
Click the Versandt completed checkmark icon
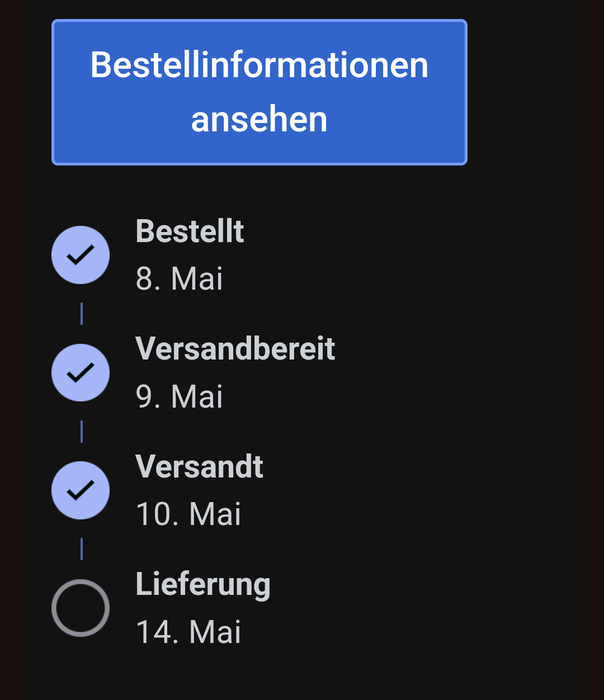[80, 491]
